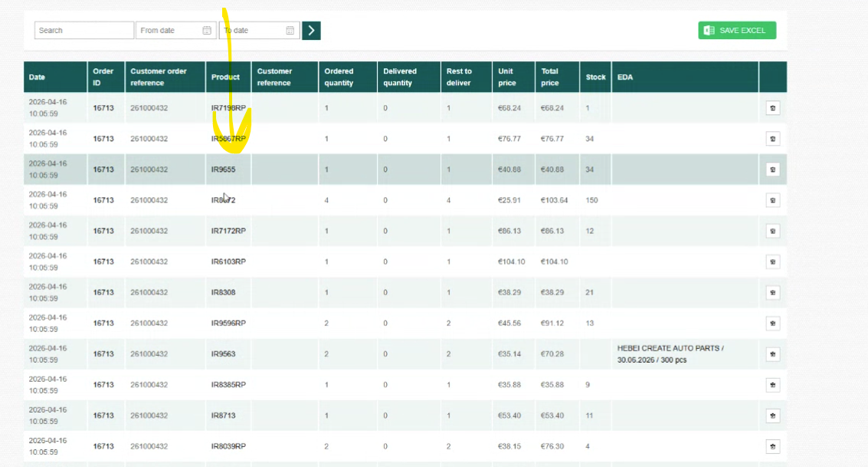Select the Stock column header

595,77
